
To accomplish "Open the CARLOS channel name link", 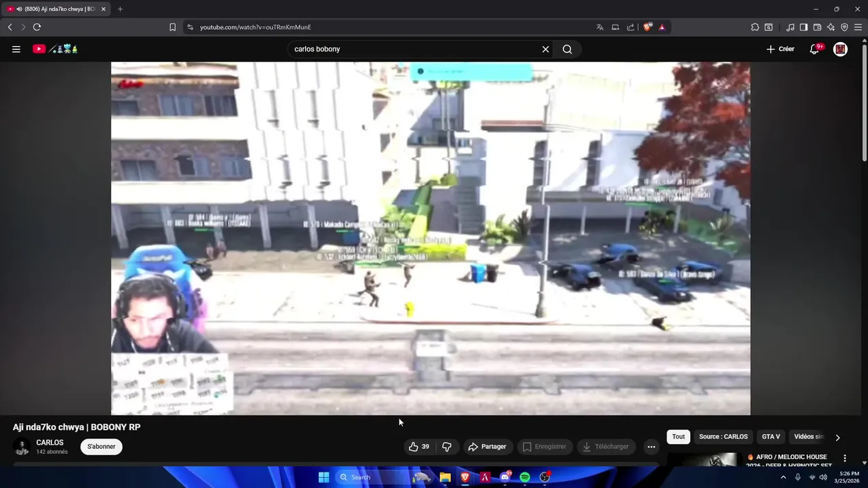I will click(x=50, y=443).
